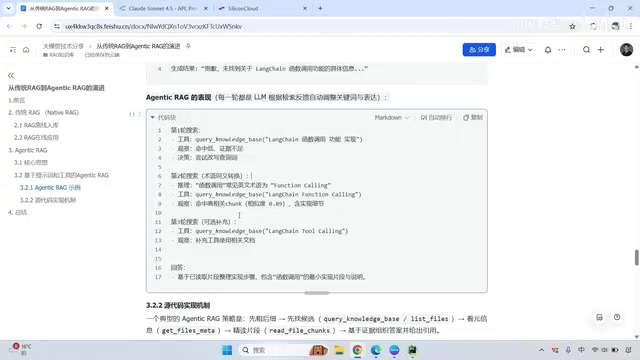Click the first breadcrumb folder link
The width and height of the screenshot is (640, 360).
click(x=63, y=46)
